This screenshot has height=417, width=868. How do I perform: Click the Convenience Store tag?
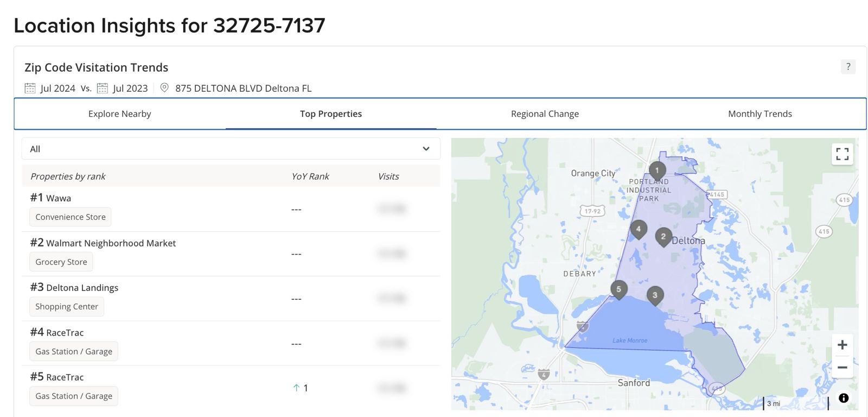71,217
